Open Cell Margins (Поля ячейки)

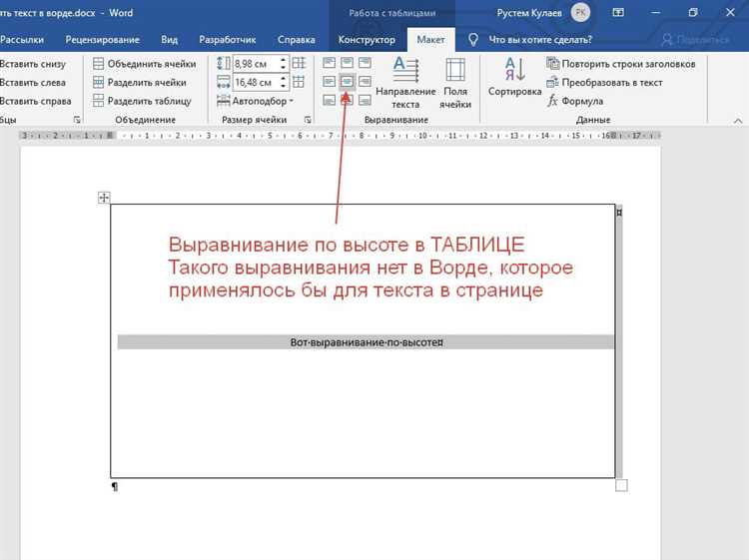[455, 83]
